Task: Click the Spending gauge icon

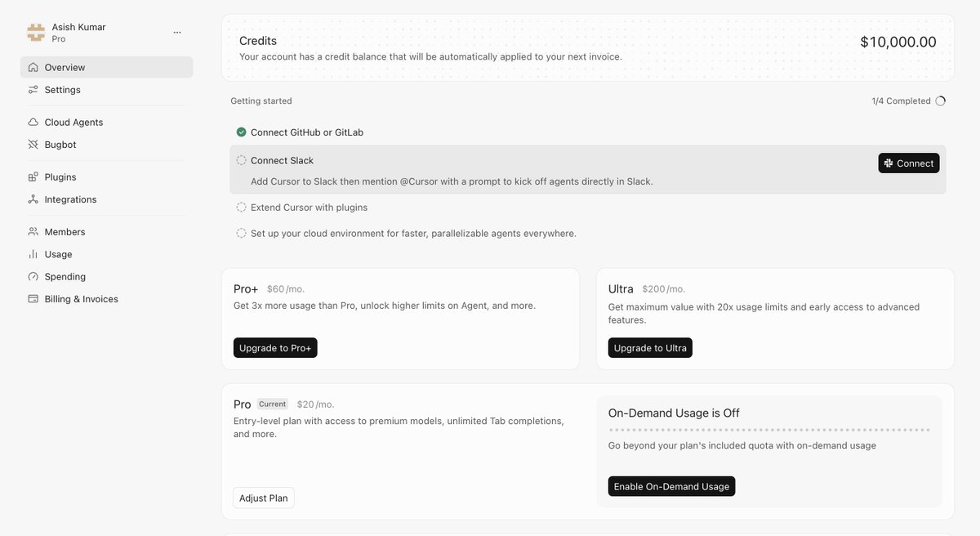Action: 33,277
